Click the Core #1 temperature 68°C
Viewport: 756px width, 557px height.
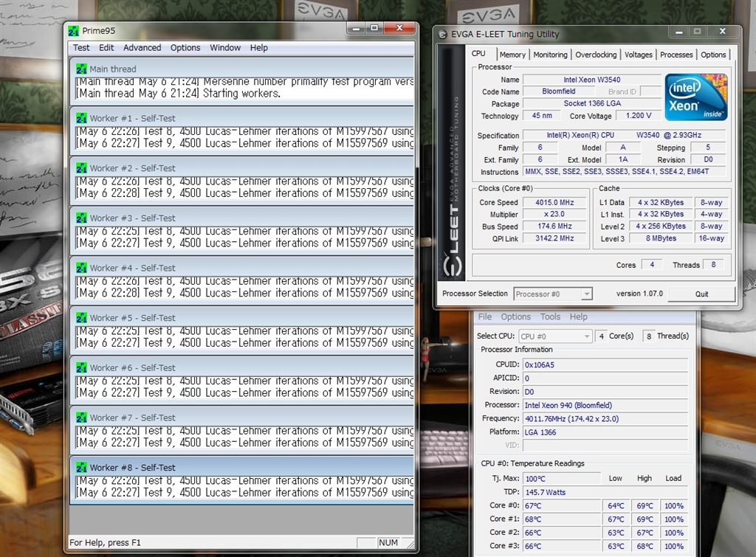562,519
